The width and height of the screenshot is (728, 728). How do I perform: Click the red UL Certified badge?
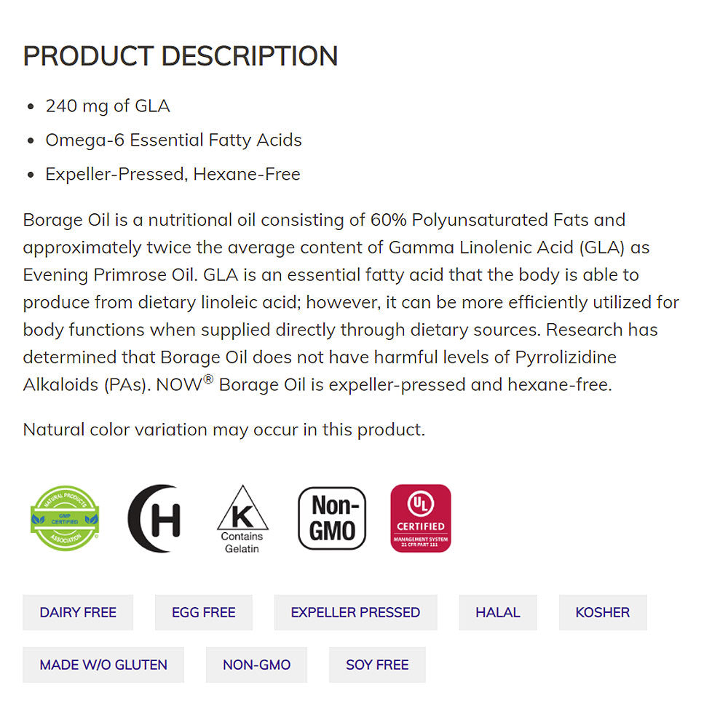pos(421,518)
